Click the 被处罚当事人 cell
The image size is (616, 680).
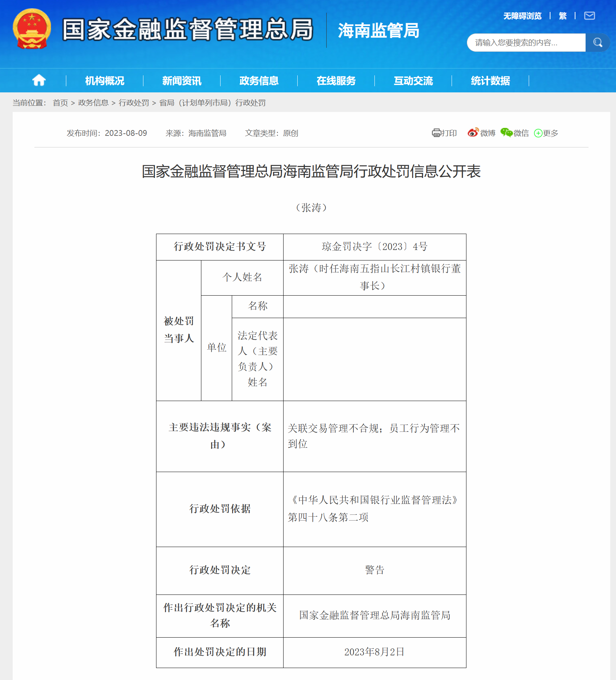pos(179,330)
